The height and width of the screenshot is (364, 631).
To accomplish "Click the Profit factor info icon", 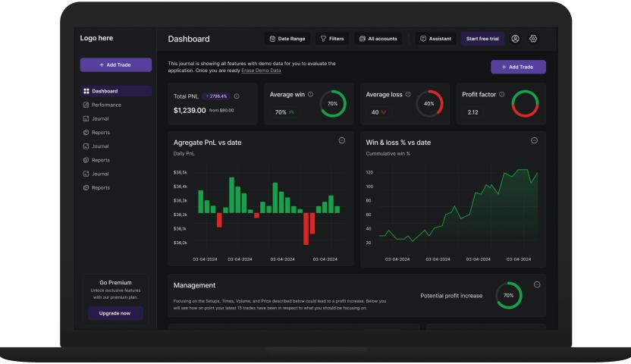I will [x=503, y=94].
